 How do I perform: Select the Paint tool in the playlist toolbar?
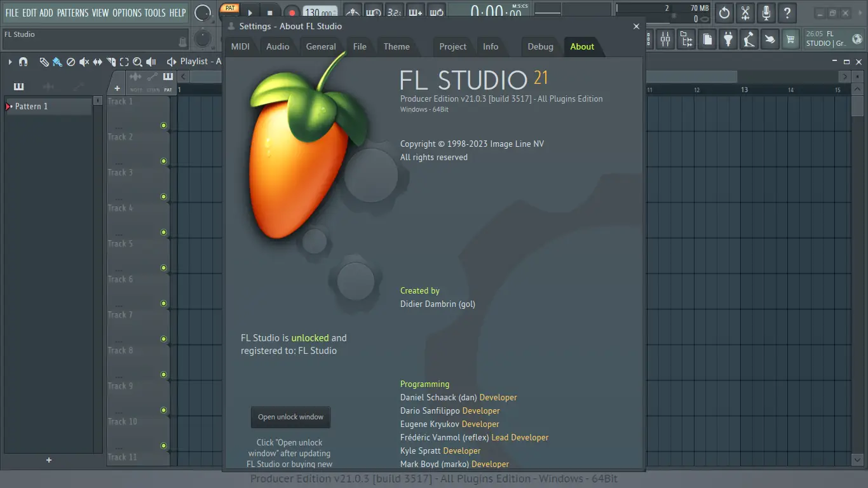tap(57, 62)
